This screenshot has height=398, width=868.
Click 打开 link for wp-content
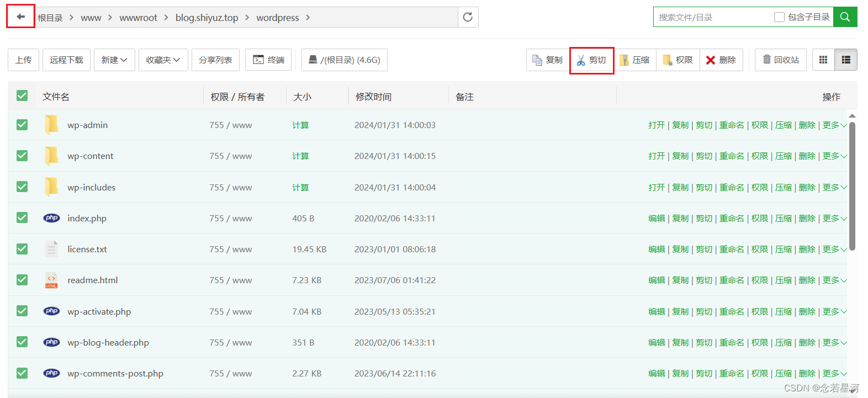[x=657, y=156]
